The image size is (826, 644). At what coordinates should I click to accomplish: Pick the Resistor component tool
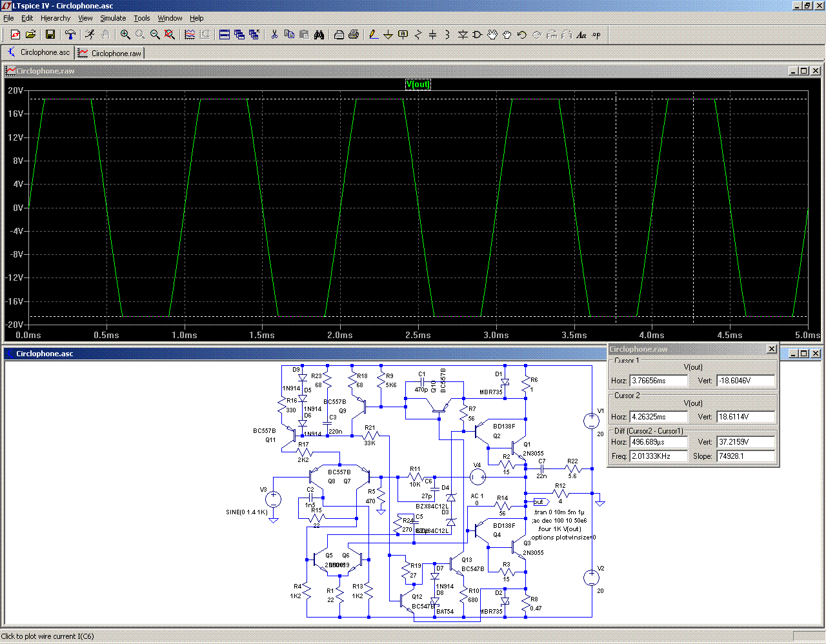tap(418, 35)
